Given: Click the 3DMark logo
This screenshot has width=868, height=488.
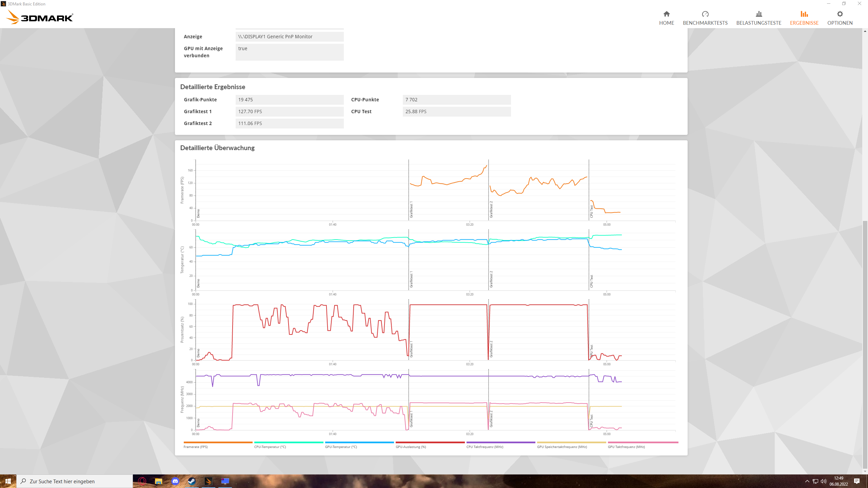Looking at the screenshot, I should pos(40,17).
